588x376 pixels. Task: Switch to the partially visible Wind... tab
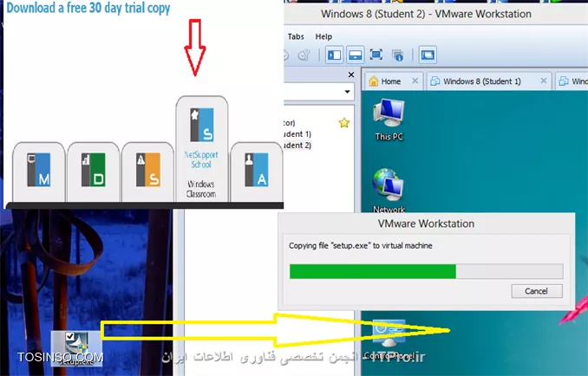(572, 81)
